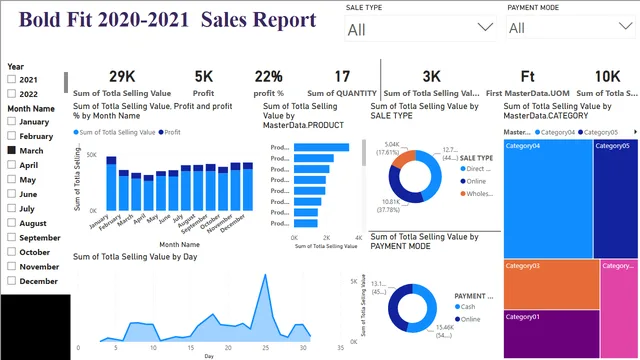Image resolution: width=640 pixels, height=360 pixels.
Task: Click the product bar chart scrollbar
Action: click(364, 153)
